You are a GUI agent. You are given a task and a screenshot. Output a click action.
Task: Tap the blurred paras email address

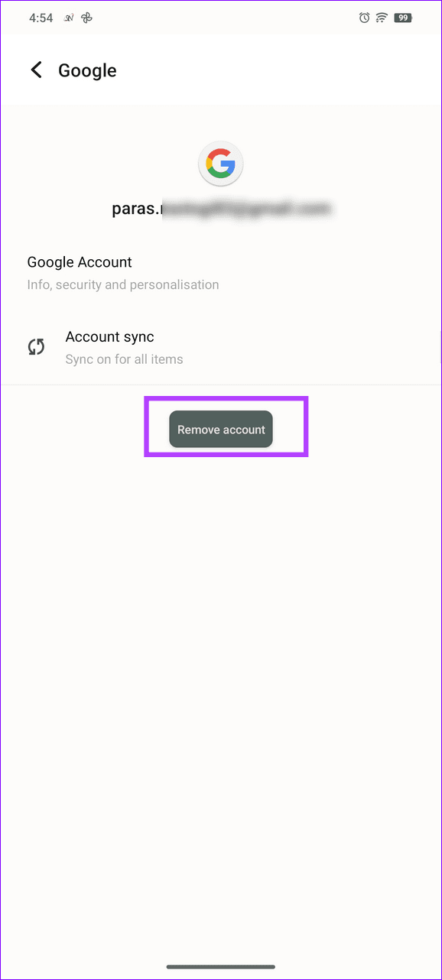(x=221, y=209)
